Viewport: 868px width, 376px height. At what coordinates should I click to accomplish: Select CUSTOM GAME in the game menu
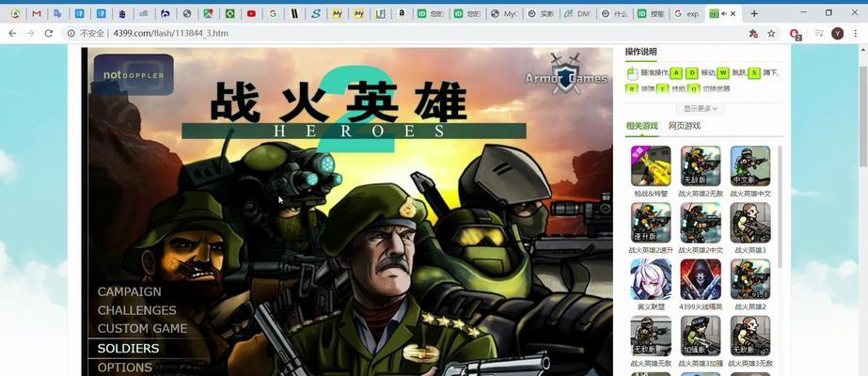142,328
